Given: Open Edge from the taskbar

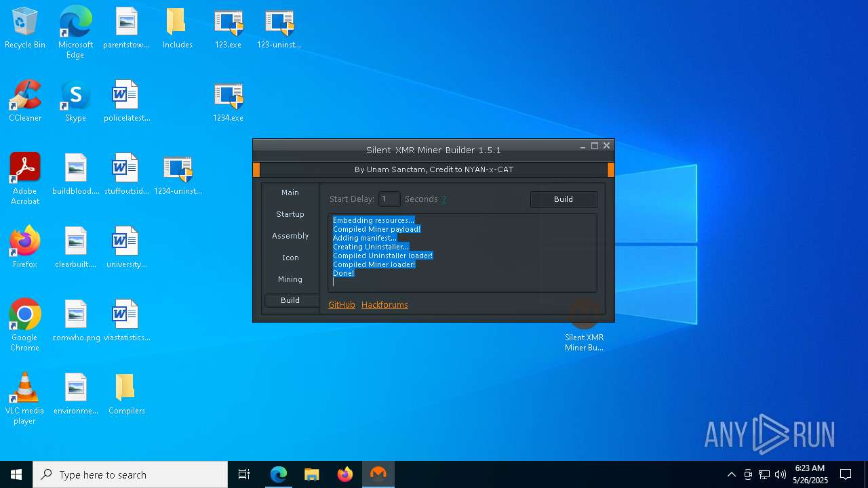Looking at the screenshot, I should (x=279, y=474).
